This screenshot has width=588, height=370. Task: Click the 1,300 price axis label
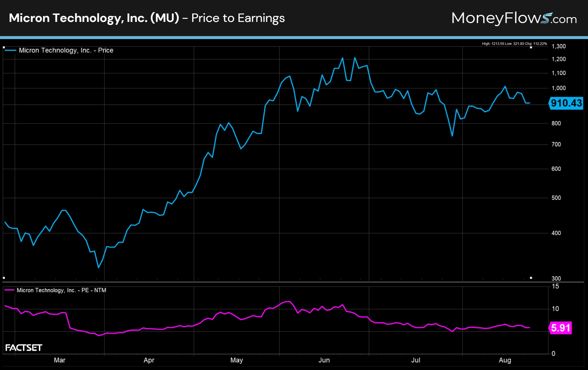[559, 46]
